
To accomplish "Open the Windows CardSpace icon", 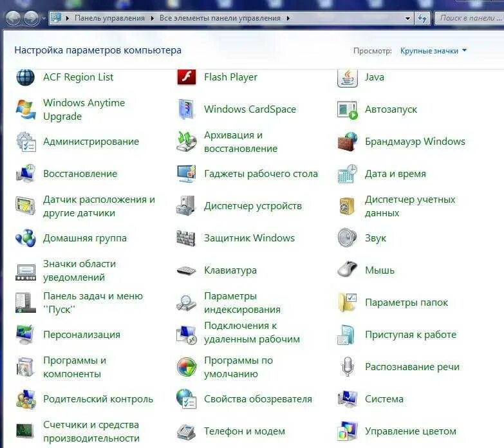I will [x=187, y=109].
